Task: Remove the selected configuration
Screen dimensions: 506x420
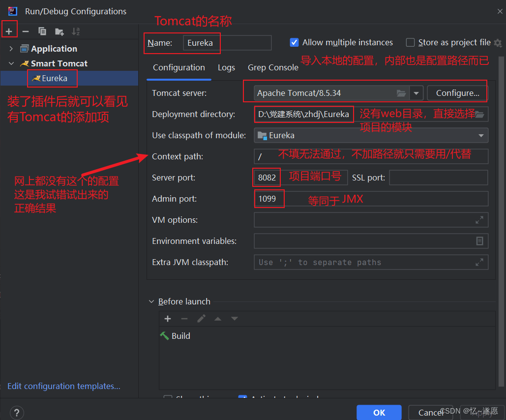Action: point(26,31)
